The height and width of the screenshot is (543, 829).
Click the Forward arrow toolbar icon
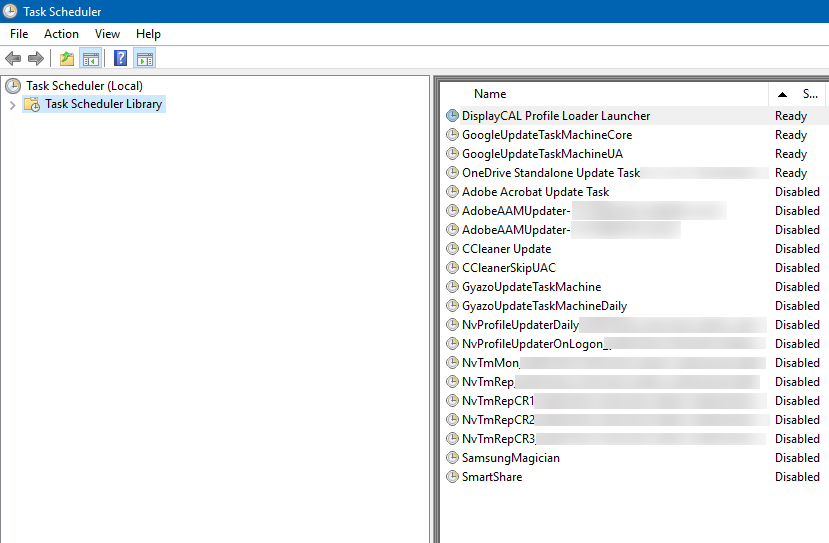[x=35, y=58]
